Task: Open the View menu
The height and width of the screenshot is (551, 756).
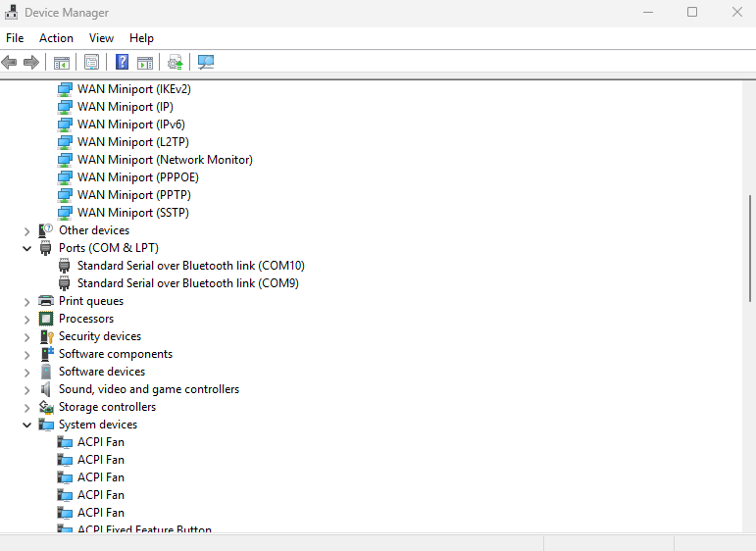Action: 101,38
